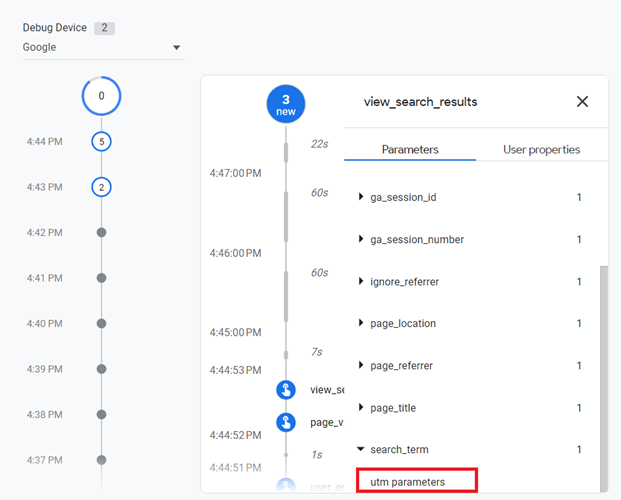Select the current minute circle showing 0
The height and width of the screenshot is (500, 621).
click(101, 96)
